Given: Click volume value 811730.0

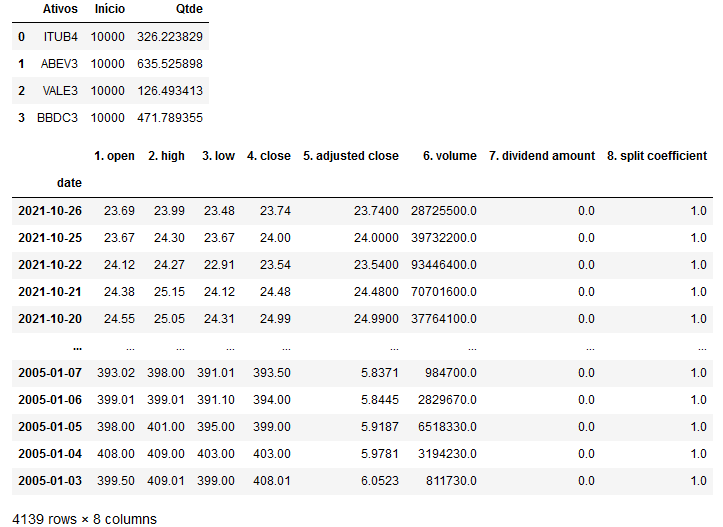Looking at the screenshot, I should coord(451,480).
